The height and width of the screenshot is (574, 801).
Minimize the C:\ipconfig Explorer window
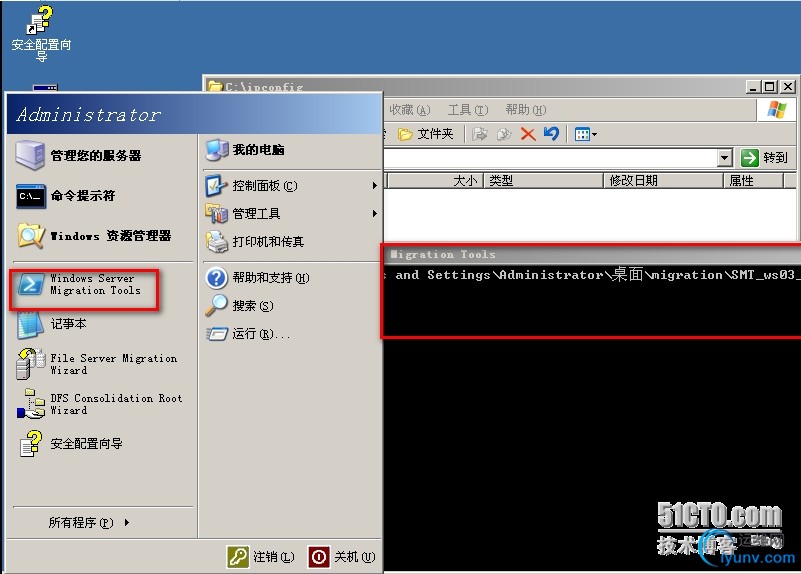pyautogui.click(x=752, y=87)
